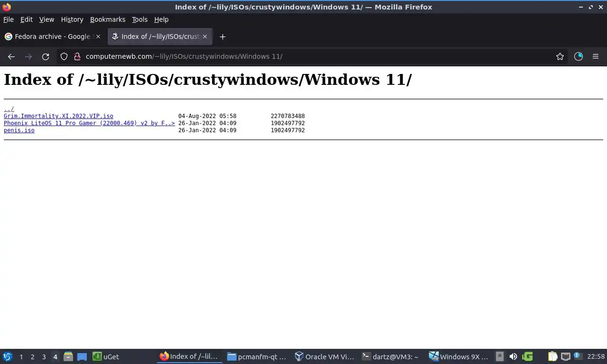Follow the parent directory ../ link
The width and height of the screenshot is (607, 364).
coord(9,109)
